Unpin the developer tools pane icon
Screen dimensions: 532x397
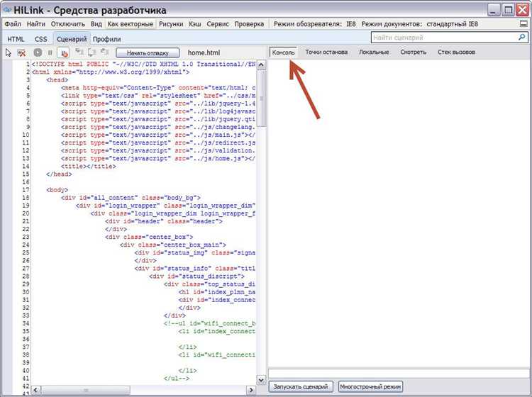[x=524, y=24]
